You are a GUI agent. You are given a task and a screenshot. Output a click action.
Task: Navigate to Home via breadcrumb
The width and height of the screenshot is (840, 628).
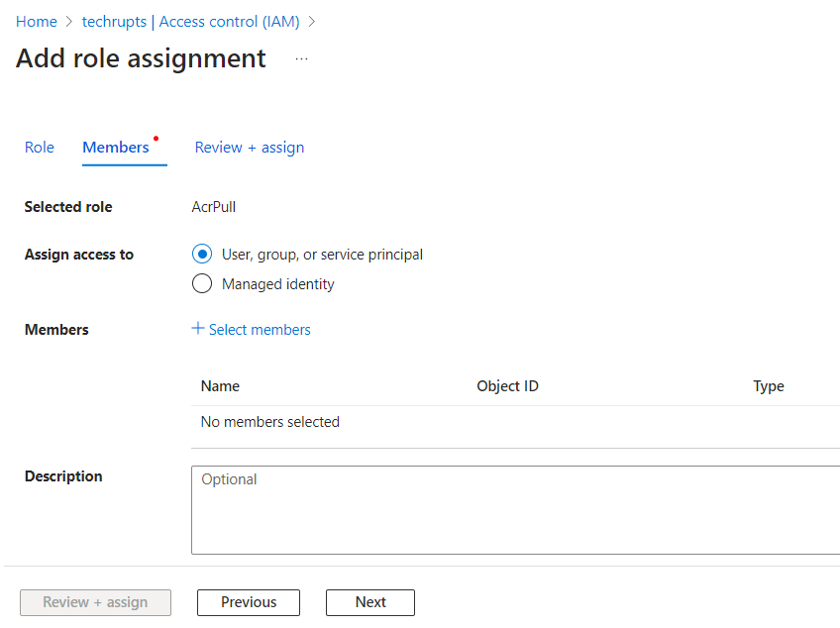click(x=37, y=21)
